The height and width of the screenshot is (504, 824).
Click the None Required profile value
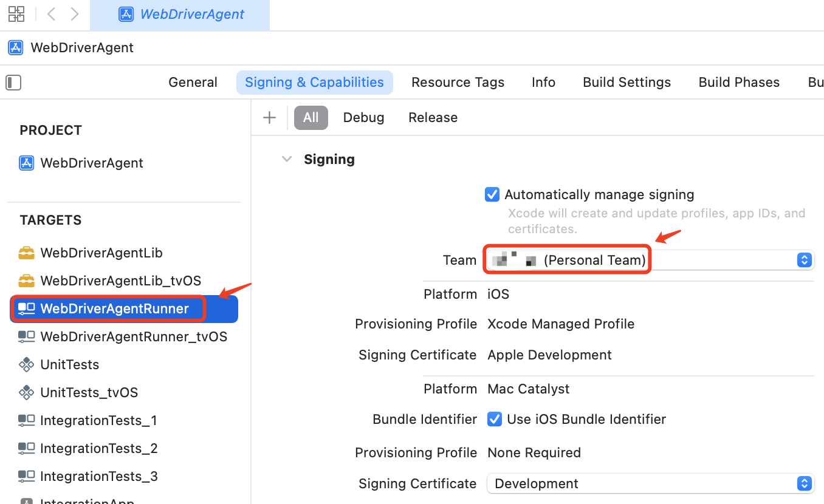[534, 452]
